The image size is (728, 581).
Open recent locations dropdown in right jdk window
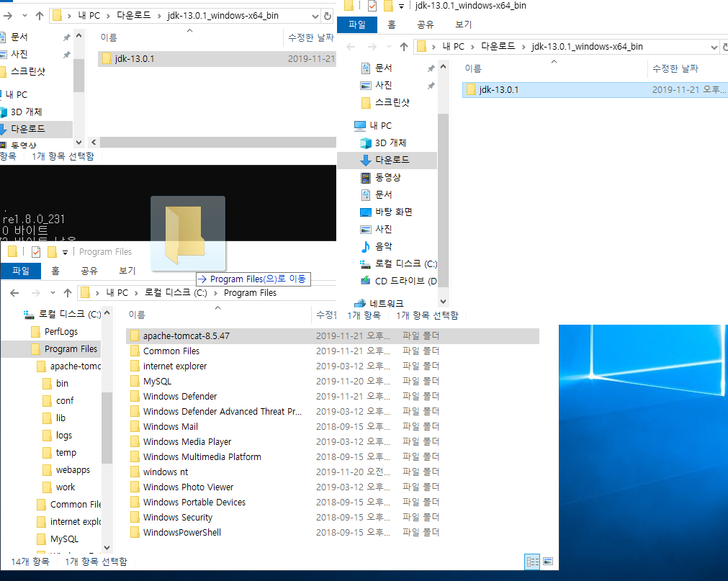click(389, 46)
